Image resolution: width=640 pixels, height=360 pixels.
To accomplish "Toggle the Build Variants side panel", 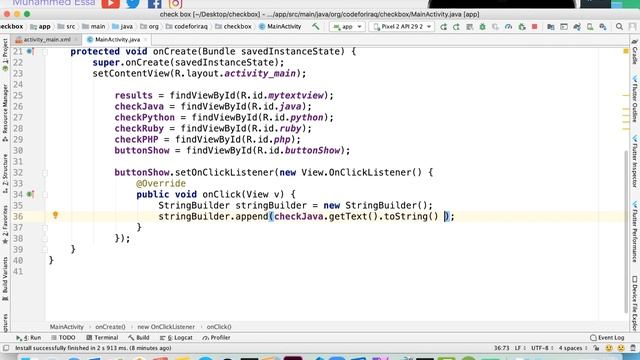I will click(x=5, y=279).
